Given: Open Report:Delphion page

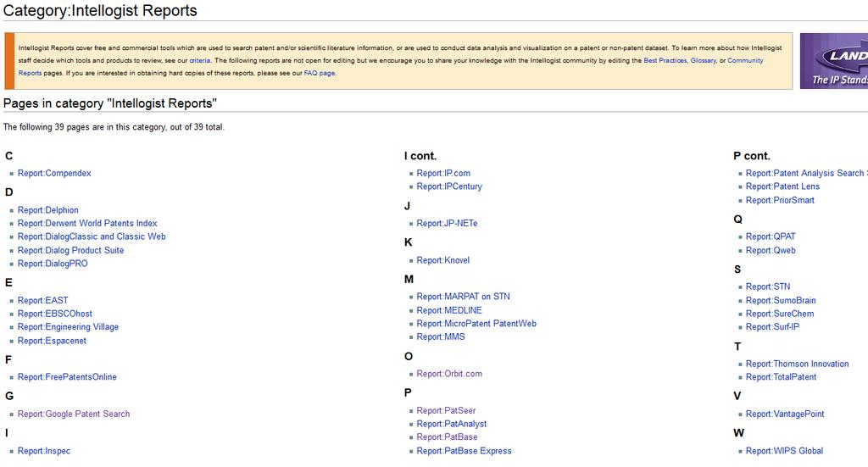Looking at the screenshot, I should pyautogui.click(x=48, y=210).
